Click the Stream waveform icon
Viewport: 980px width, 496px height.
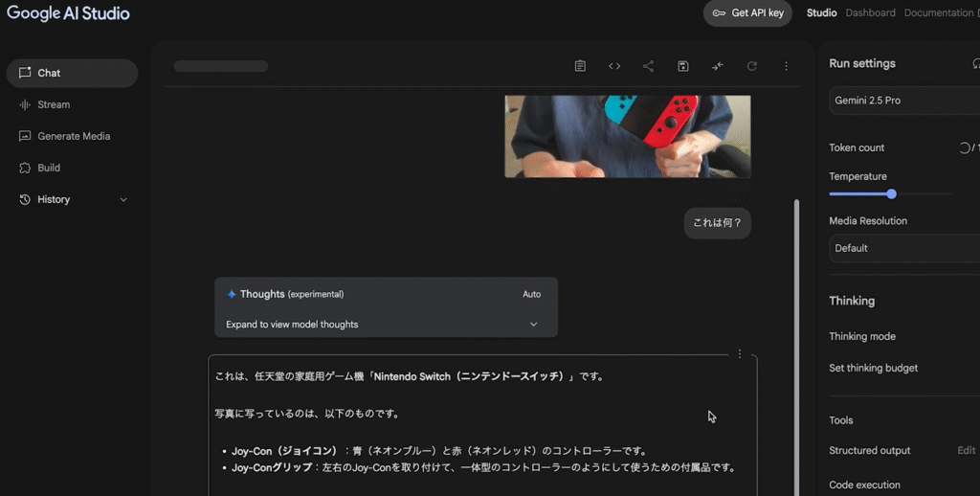click(x=25, y=104)
